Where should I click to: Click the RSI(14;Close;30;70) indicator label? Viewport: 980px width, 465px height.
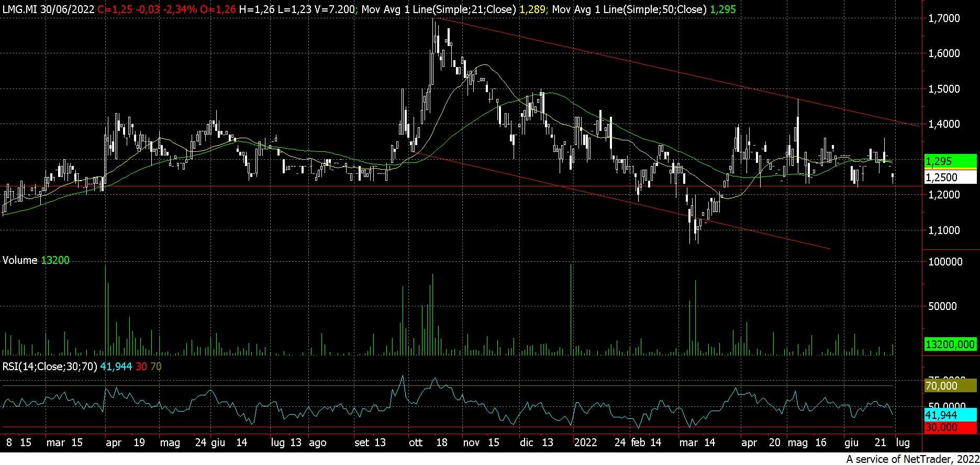[x=50, y=367]
